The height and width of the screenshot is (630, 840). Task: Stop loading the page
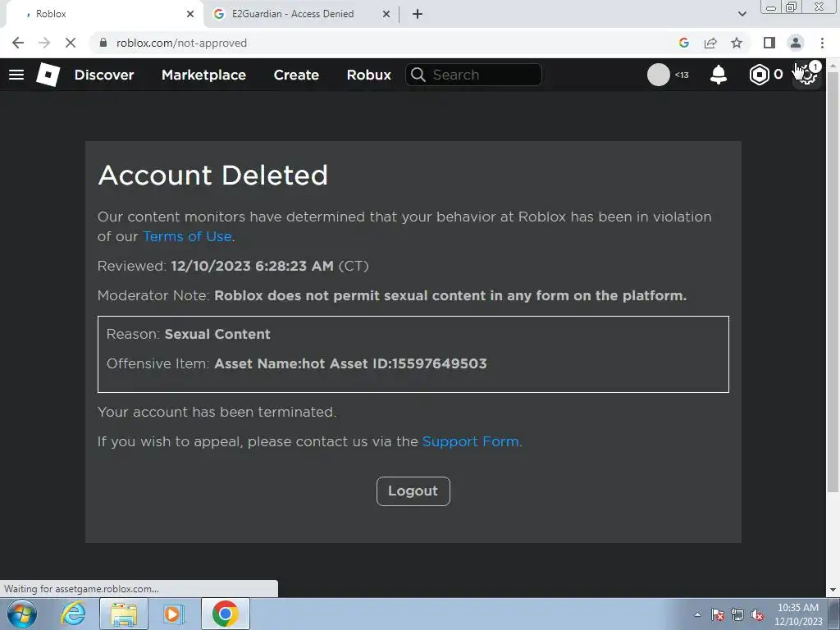(x=71, y=43)
